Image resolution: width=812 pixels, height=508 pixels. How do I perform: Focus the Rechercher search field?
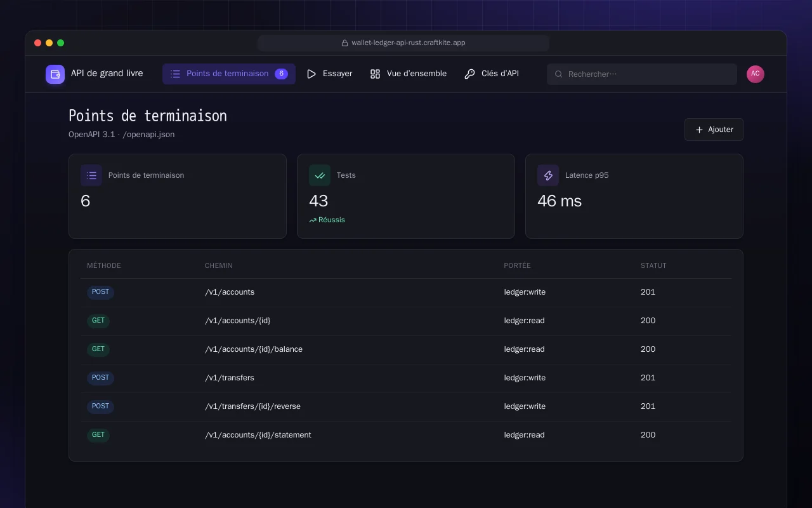pyautogui.click(x=642, y=74)
